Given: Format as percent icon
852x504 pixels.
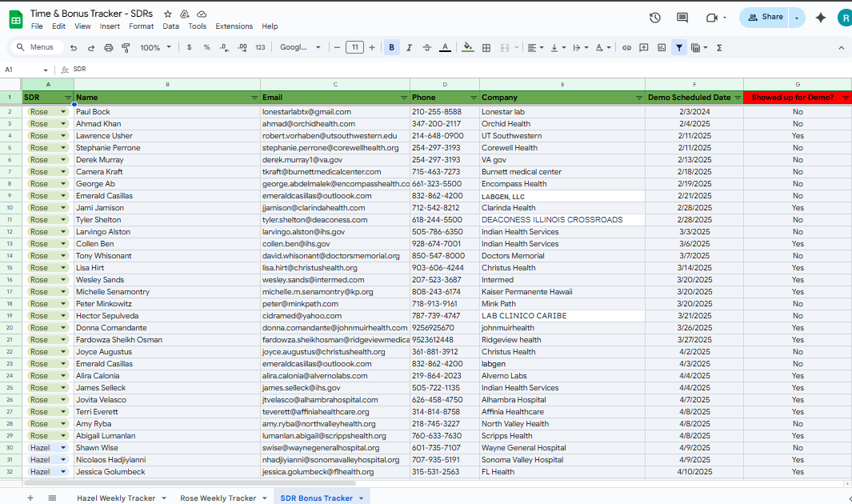Looking at the screenshot, I should 206,48.
